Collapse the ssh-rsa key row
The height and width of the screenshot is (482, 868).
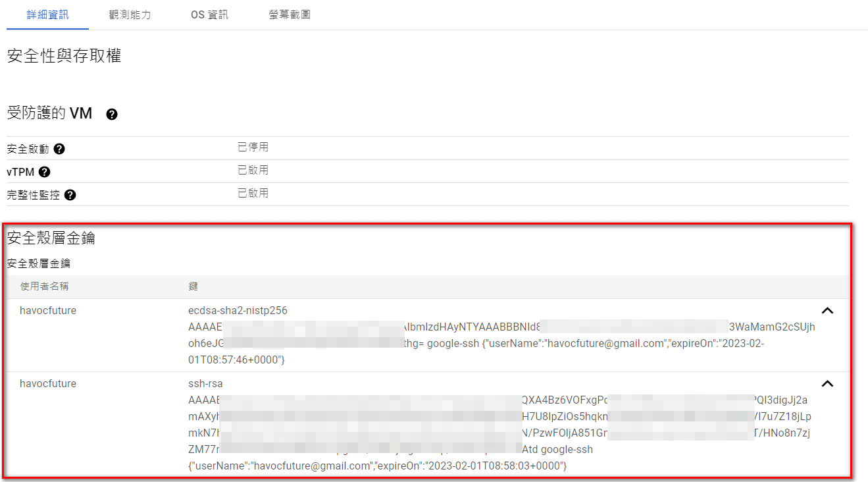click(827, 384)
